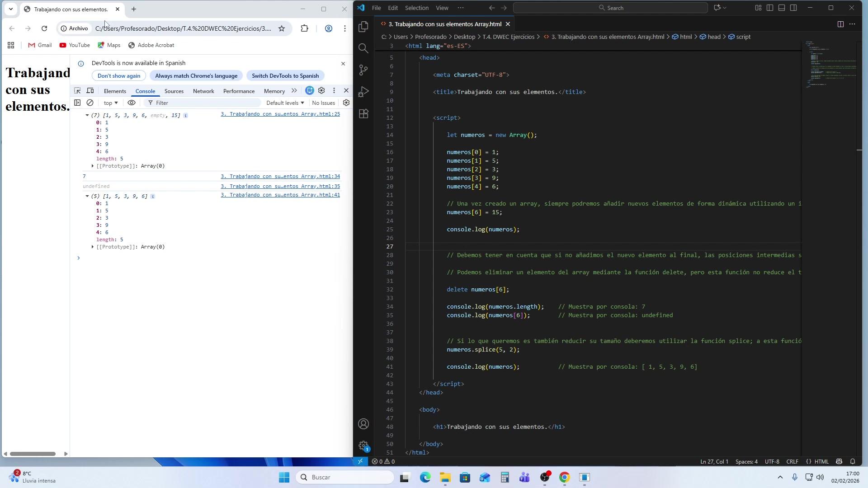Go back in VS Code navigation

coord(492,8)
